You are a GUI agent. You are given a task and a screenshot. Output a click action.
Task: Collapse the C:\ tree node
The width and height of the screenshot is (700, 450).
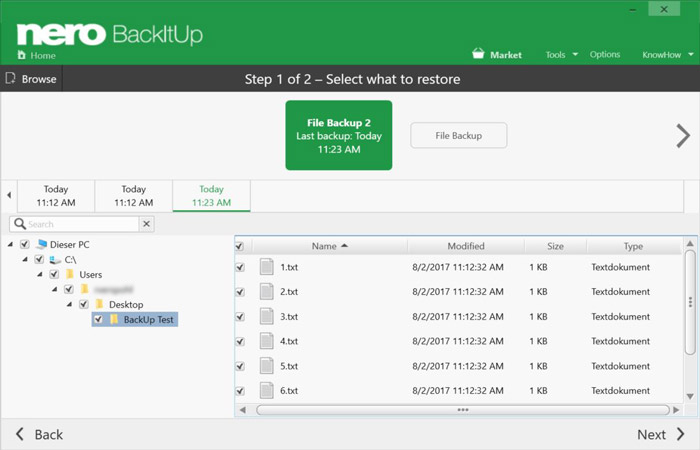click(25, 259)
